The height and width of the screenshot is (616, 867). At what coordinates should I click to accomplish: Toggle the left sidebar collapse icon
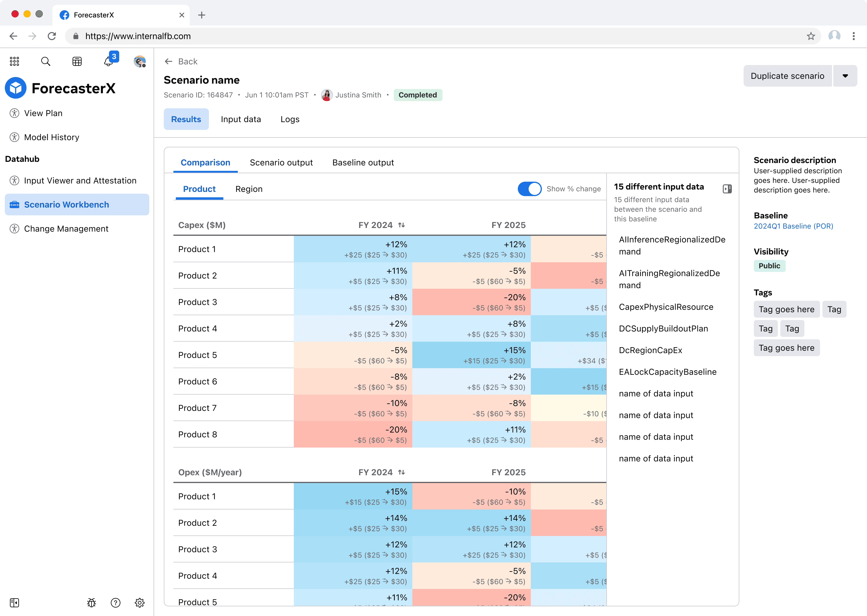tap(14, 603)
